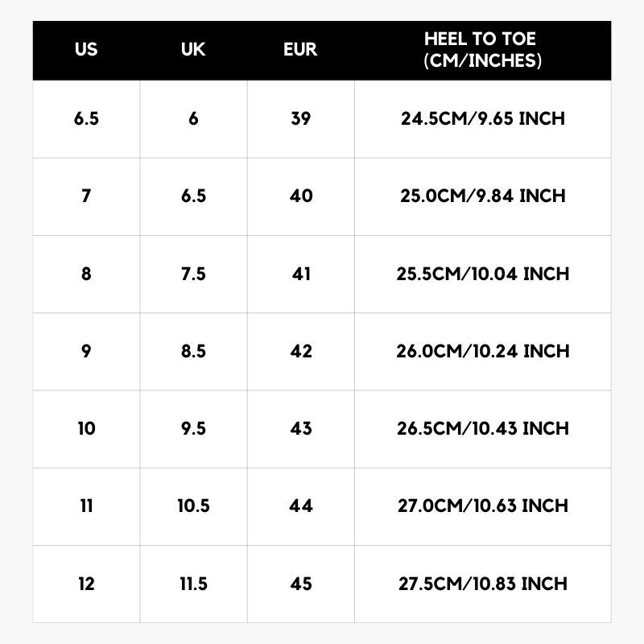644x644 pixels.
Task: Select EUR size 40 cell
Action: point(300,196)
